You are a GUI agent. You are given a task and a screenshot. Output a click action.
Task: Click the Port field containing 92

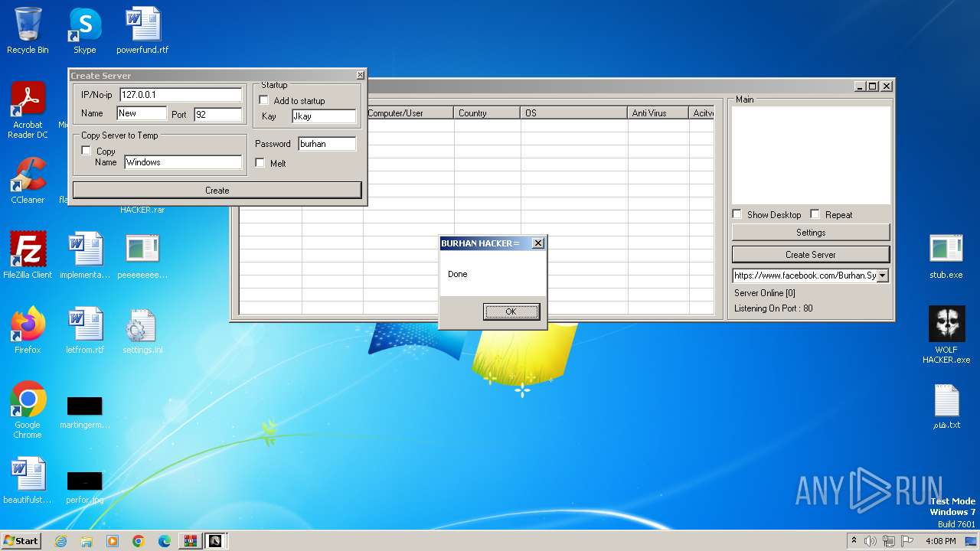(x=218, y=114)
